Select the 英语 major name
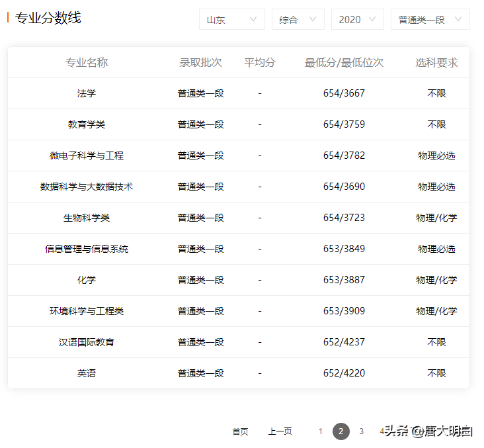 tap(87, 373)
